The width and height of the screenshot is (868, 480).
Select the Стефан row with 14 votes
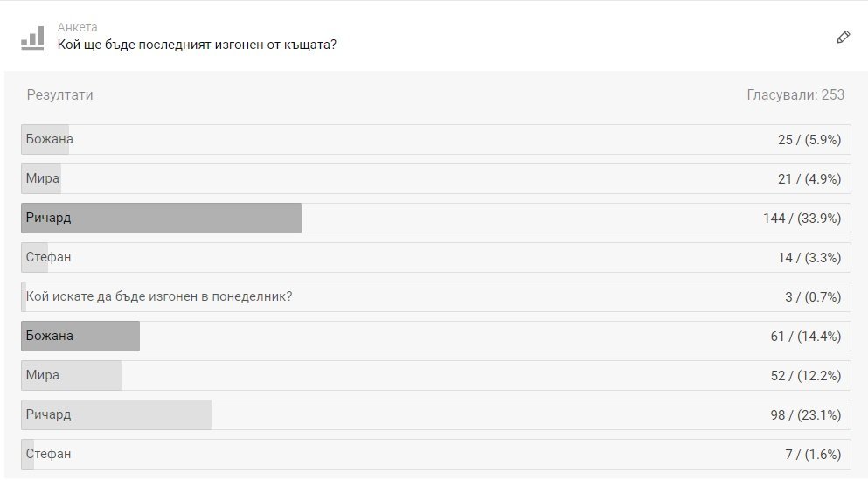435,257
